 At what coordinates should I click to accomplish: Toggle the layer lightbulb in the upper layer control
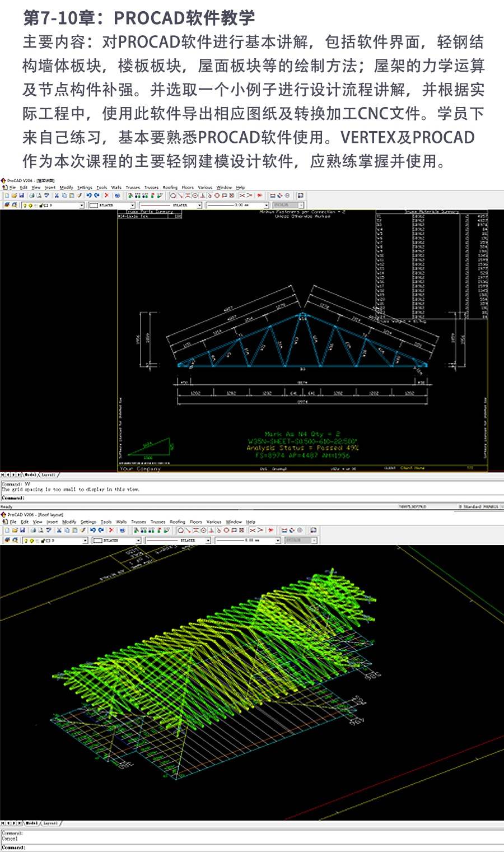tap(26, 206)
